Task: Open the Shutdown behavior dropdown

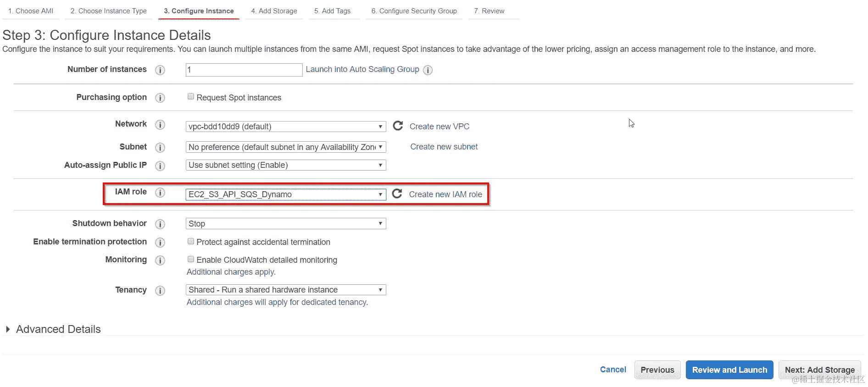Action: (x=285, y=224)
